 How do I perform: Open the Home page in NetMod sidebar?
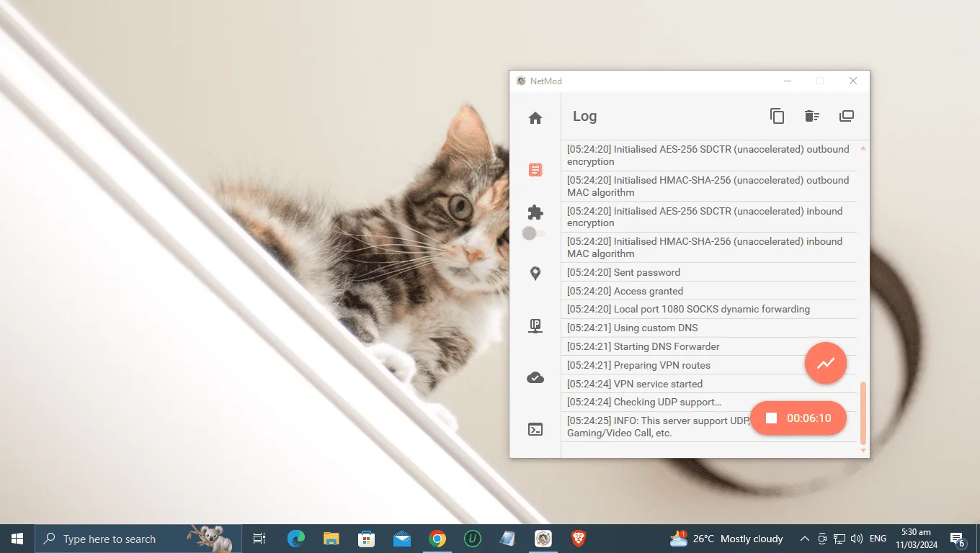(x=535, y=118)
